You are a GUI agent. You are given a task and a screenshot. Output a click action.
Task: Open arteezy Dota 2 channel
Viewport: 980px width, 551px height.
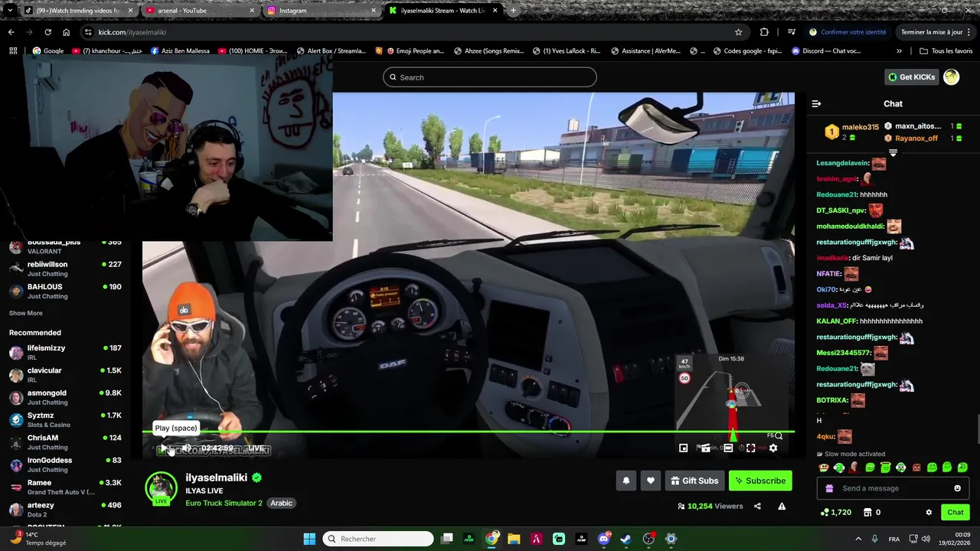(x=65, y=510)
